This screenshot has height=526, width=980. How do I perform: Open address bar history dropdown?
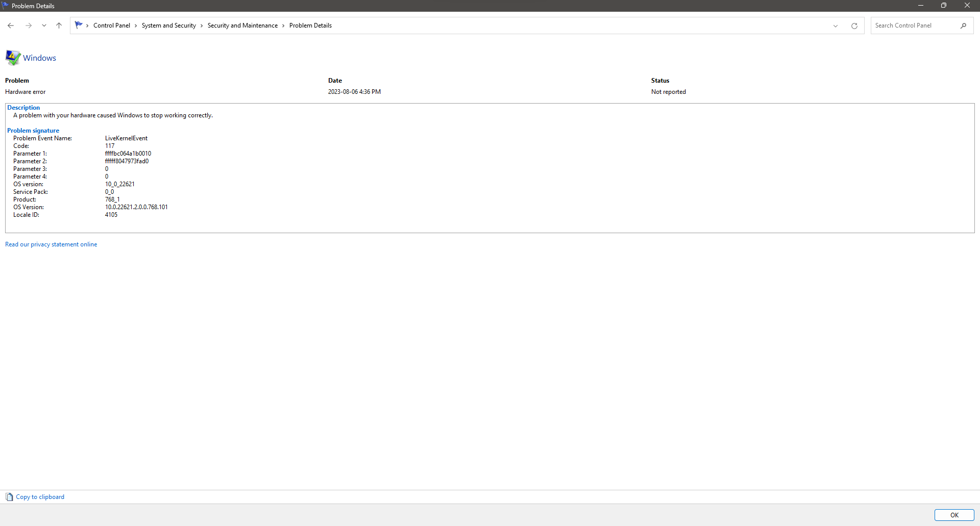click(836, 26)
